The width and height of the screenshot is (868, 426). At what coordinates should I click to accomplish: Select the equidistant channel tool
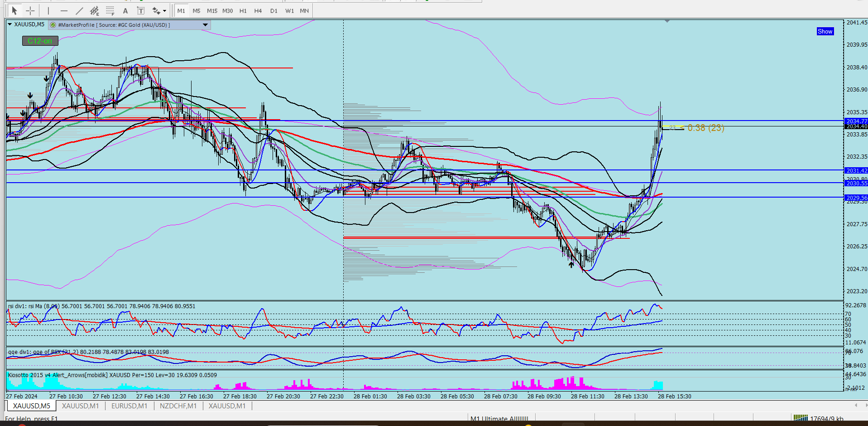point(95,10)
